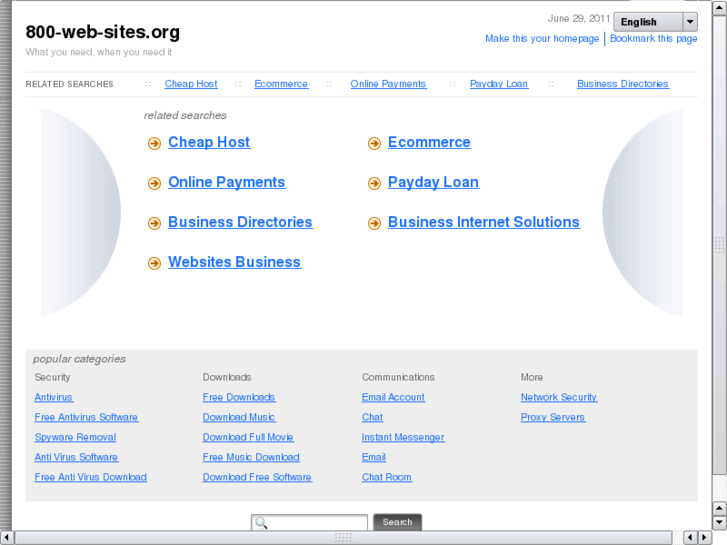
Task: Open the large Ecommerce link
Action: click(x=429, y=142)
